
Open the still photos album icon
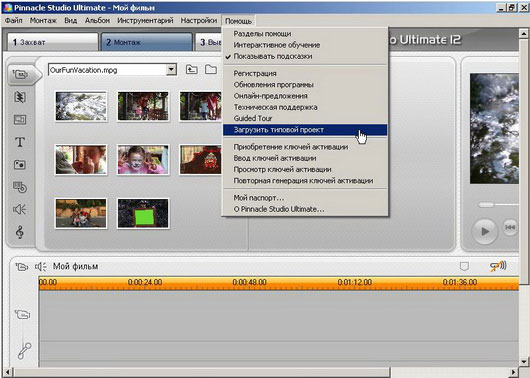click(20, 165)
